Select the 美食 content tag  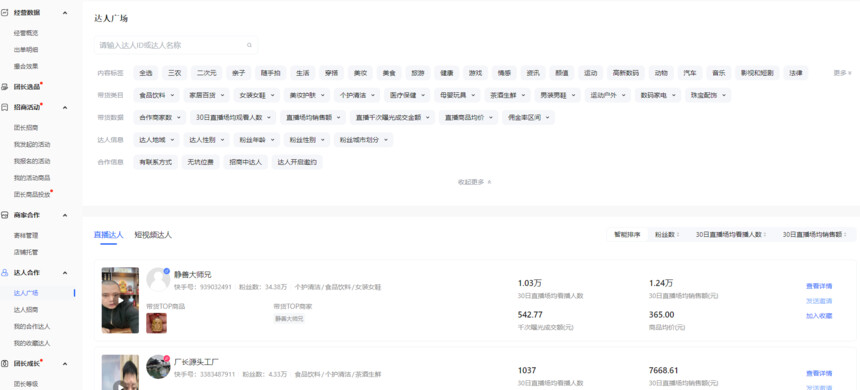pyautogui.click(x=389, y=72)
